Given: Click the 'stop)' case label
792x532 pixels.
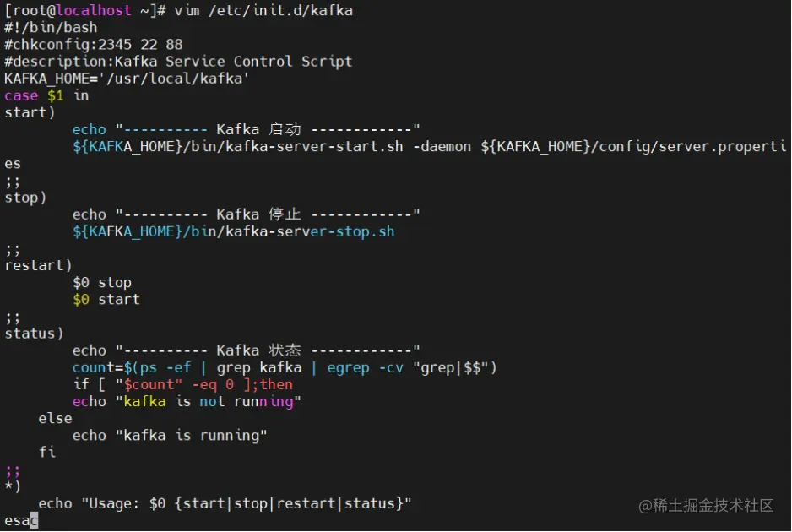Looking at the screenshot, I should (x=25, y=198).
